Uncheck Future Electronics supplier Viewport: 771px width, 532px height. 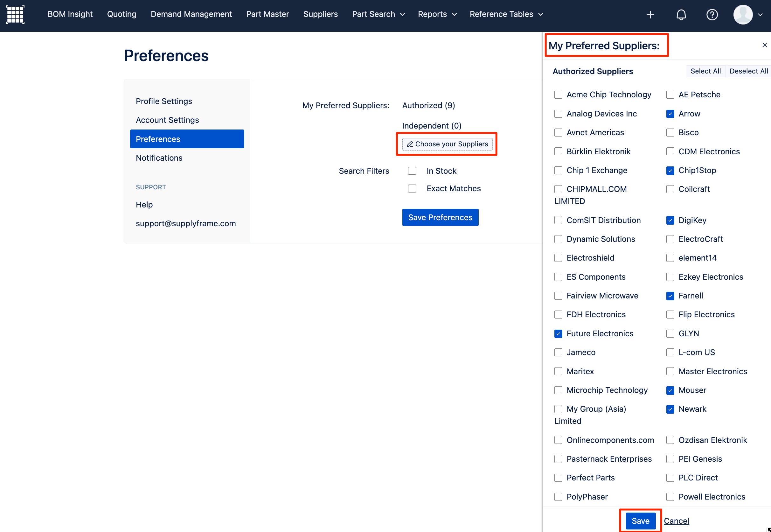click(x=558, y=334)
